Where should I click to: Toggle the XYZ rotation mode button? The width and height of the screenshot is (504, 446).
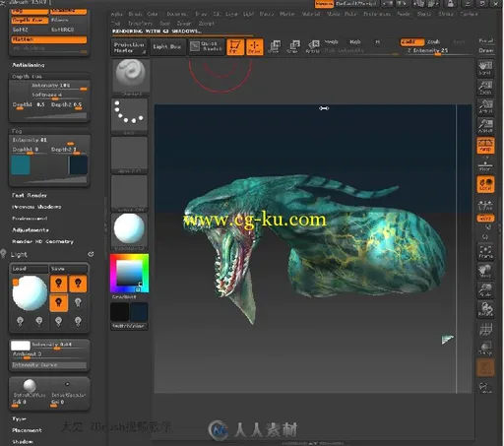coord(485,219)
